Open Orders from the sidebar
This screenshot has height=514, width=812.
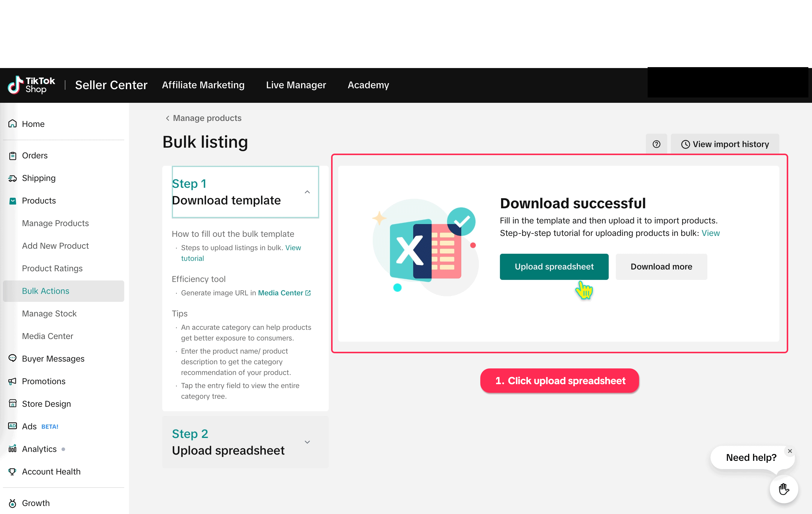pyautogui.click(x=35, y=155)
